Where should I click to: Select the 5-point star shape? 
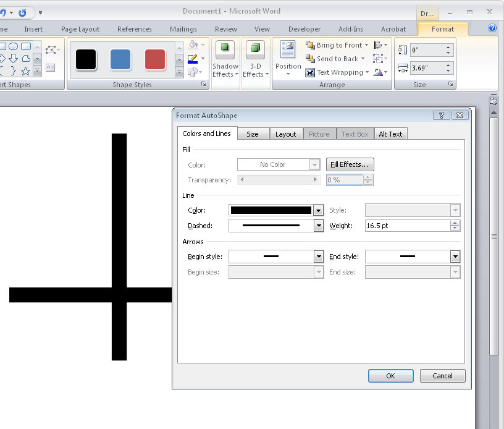[x=26, y=71]
